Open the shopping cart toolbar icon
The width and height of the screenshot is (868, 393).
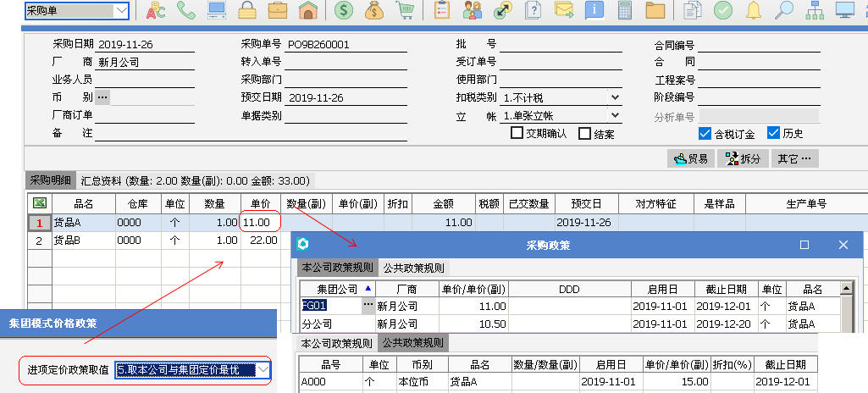click(x=406, y=11)
